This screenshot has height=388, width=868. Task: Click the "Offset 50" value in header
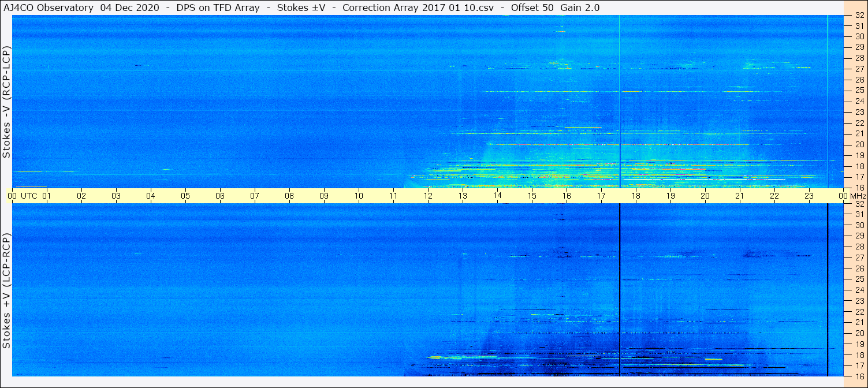pos(533,8)
